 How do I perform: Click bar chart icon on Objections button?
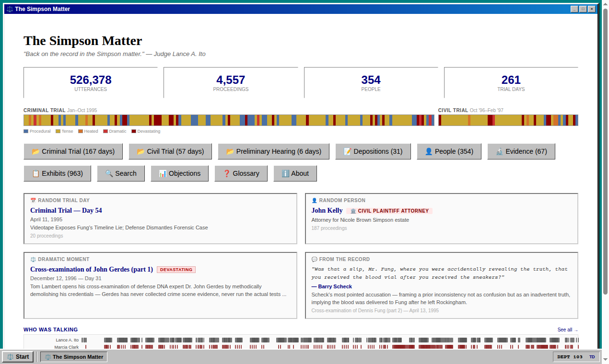tap(163, 173)
